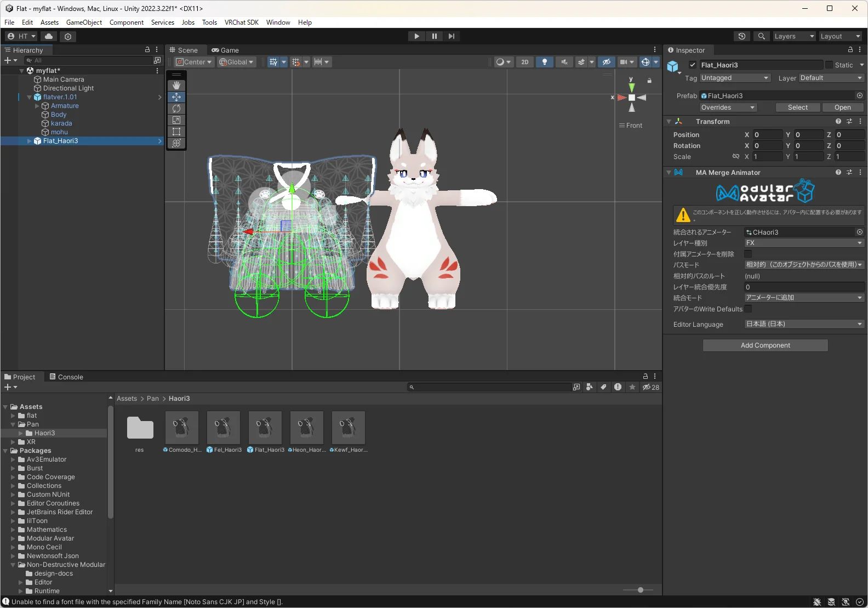Open Unity cloud services icon
Screen dimensions: 868x608
click(49, 36)
